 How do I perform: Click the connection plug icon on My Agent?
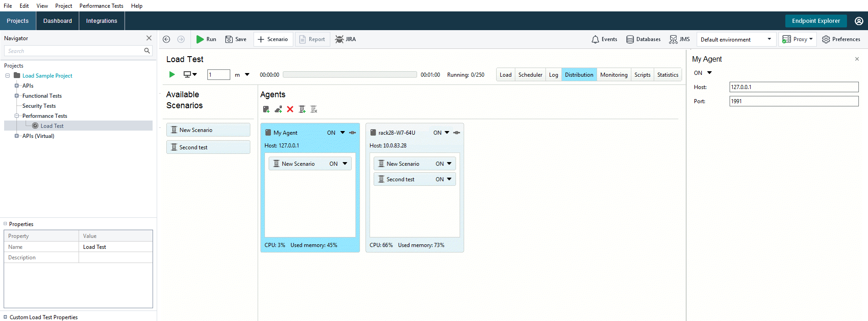pos(353,133)
